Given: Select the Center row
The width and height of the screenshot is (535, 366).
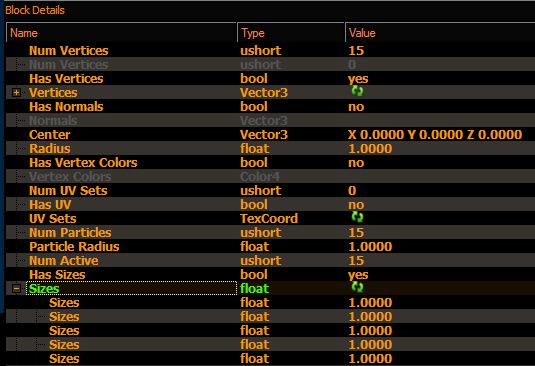Looking at the screenshot, I should (x=270, y=134).
